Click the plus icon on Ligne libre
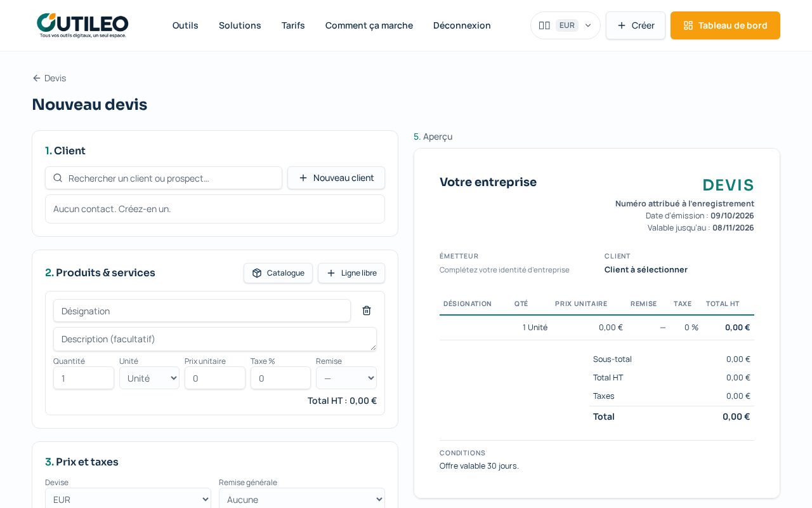The image size is (812, 508). [331, 273]
